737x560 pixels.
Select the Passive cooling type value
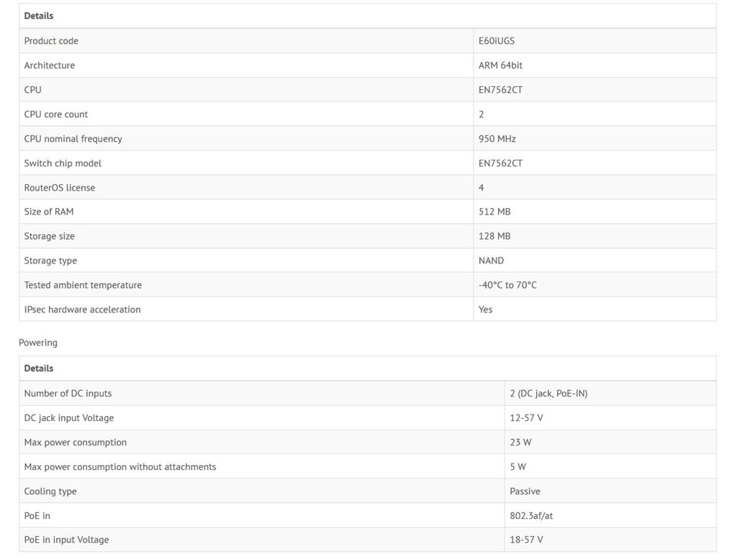pos(525,492)
